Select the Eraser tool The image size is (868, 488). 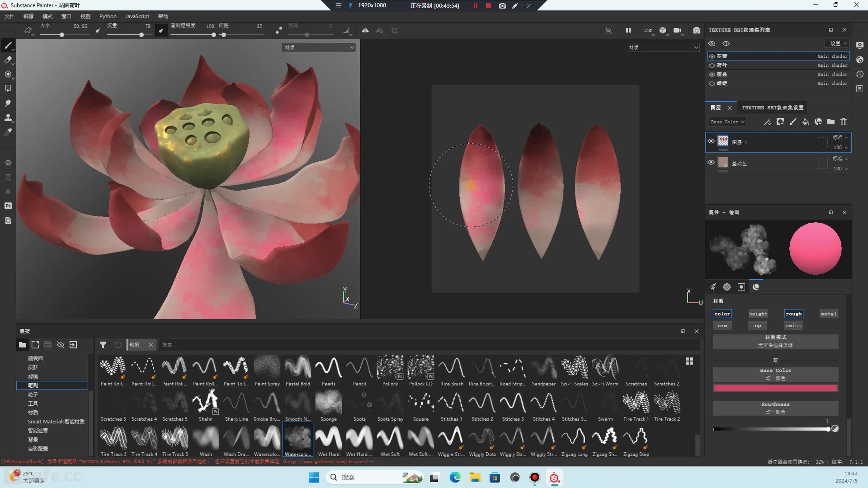coord(8,60)
